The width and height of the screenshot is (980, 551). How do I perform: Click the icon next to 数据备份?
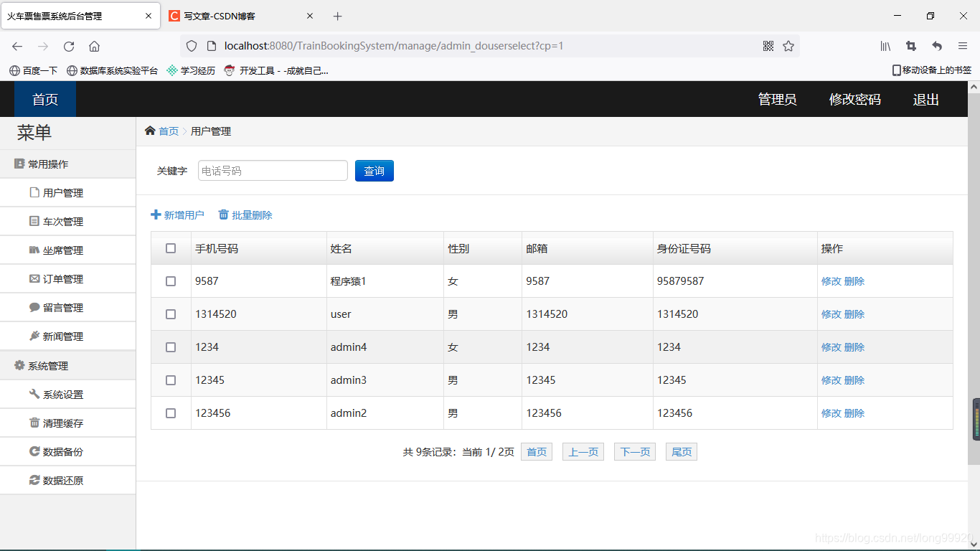pyautogui.click(x=34, y=451)
